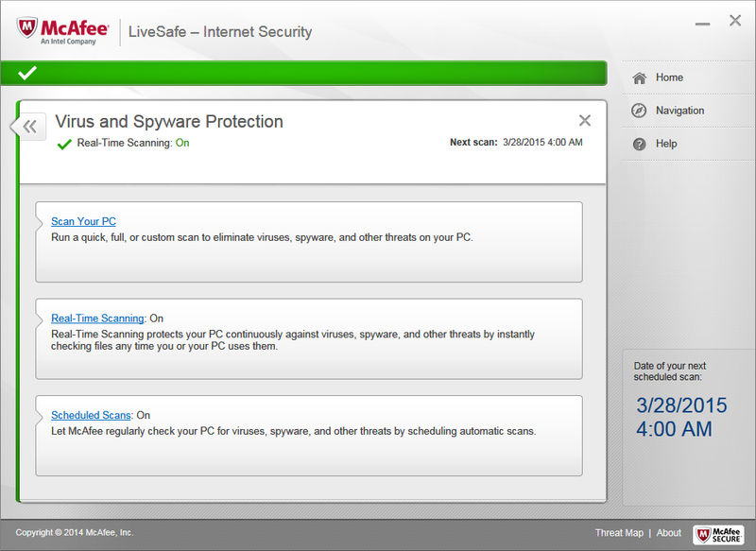The image size is (756, 551).
Task: Click the McAfee shield logo
Action: tap(27, 28)
